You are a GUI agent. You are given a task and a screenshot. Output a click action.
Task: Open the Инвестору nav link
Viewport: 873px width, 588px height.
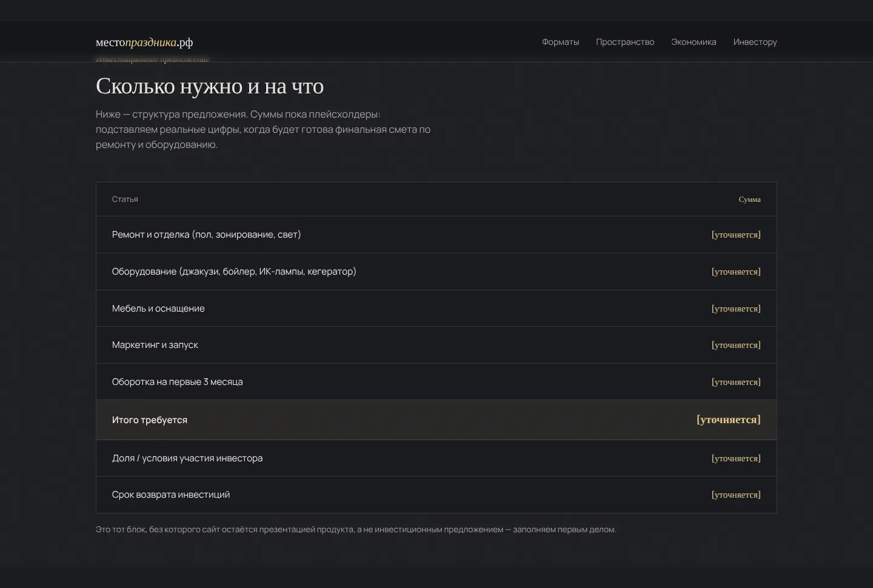tap(755, 42)
